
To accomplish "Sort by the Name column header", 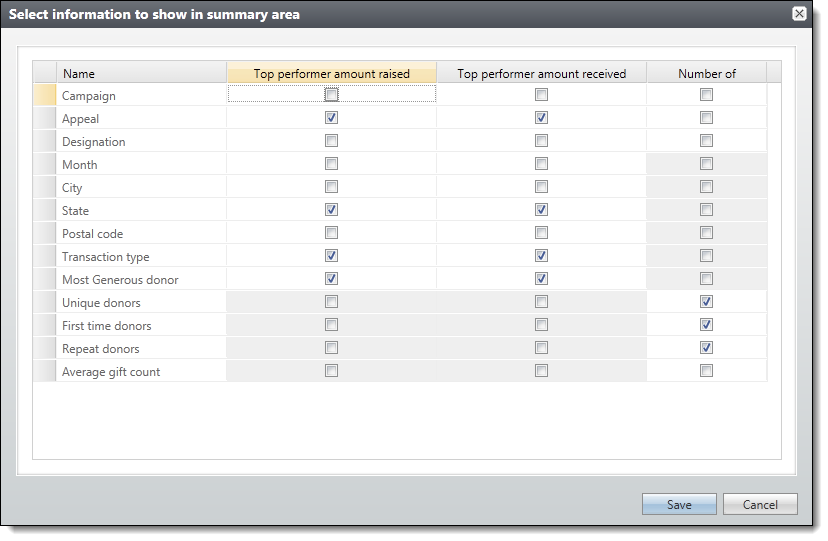I will pos(140,73).
